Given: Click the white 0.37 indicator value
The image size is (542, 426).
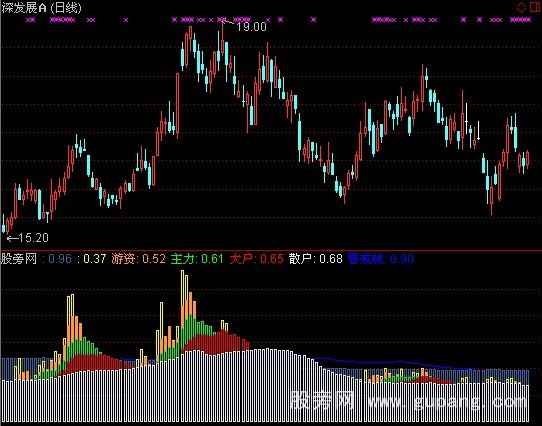Looking at the screenshot, I should point(95,259).
